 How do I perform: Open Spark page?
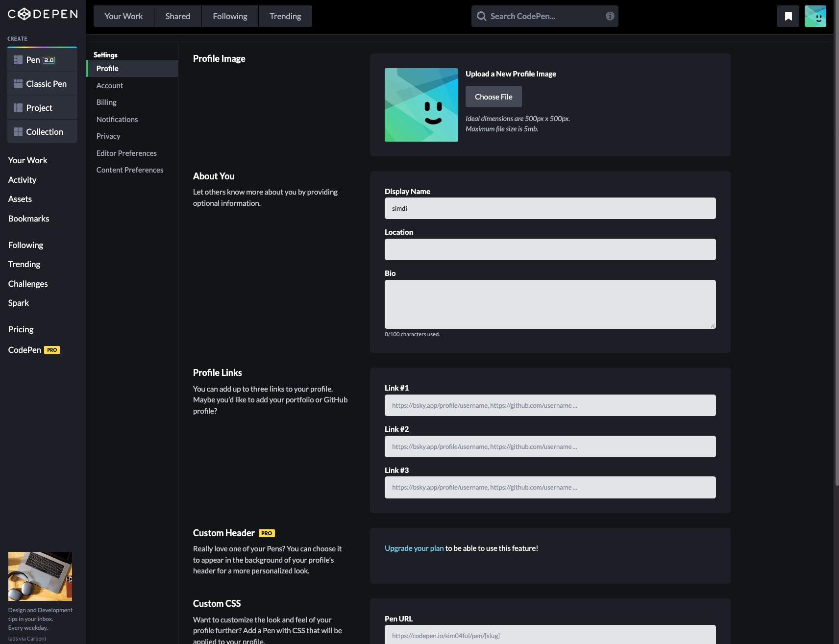pos(19,303)
